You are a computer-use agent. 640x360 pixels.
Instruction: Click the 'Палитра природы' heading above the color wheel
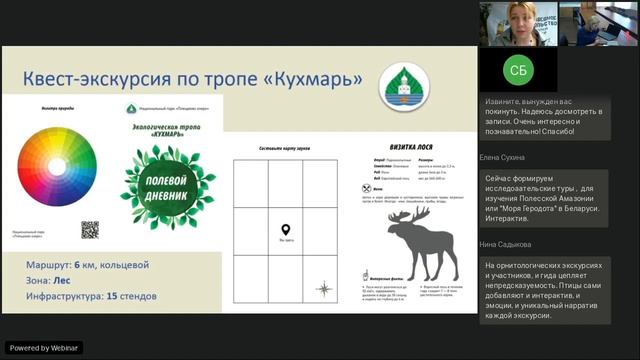(58, 109)
